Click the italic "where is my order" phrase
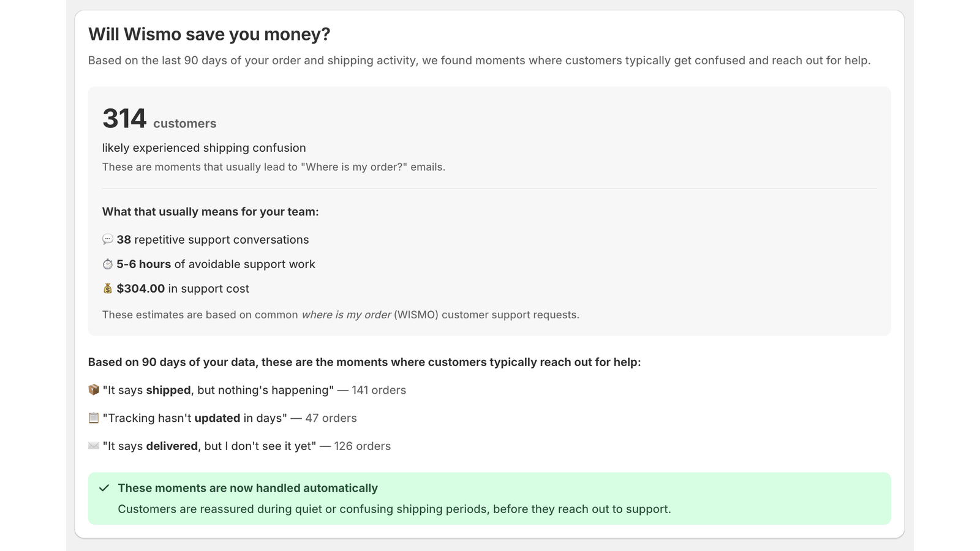This screenshot has width=980, height=551. coord(346,315)
